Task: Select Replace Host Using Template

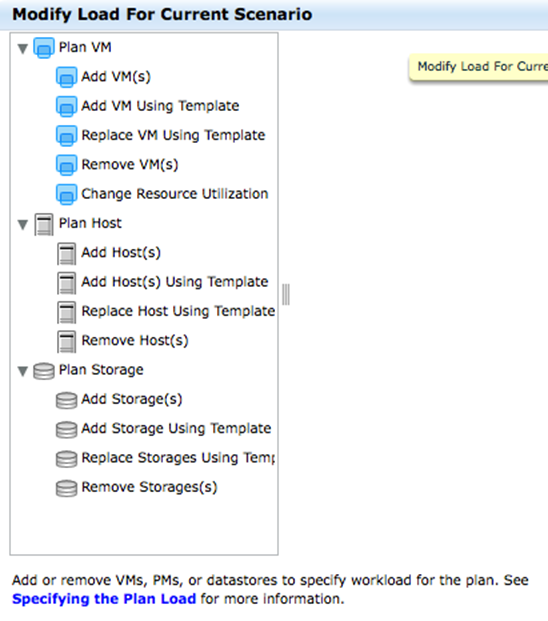Action: (178, 311)
